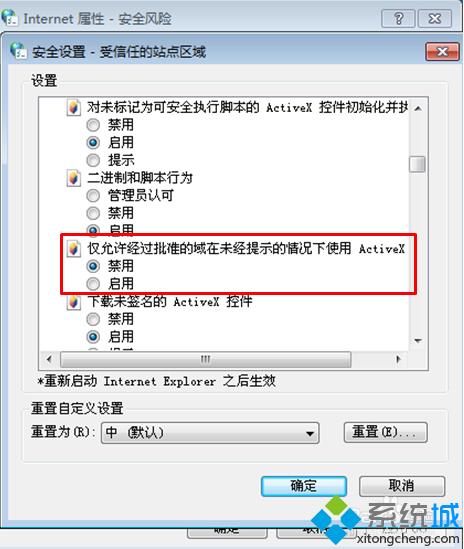The height and width of the screenshot is (549, 464).
Task: Click the shield icon beside 二进制和脚本行为
Action: (x=73, y=178)
